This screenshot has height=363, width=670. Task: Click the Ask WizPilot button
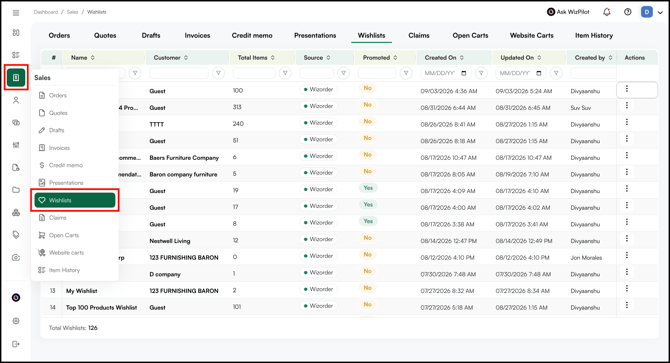pos(568,12)
